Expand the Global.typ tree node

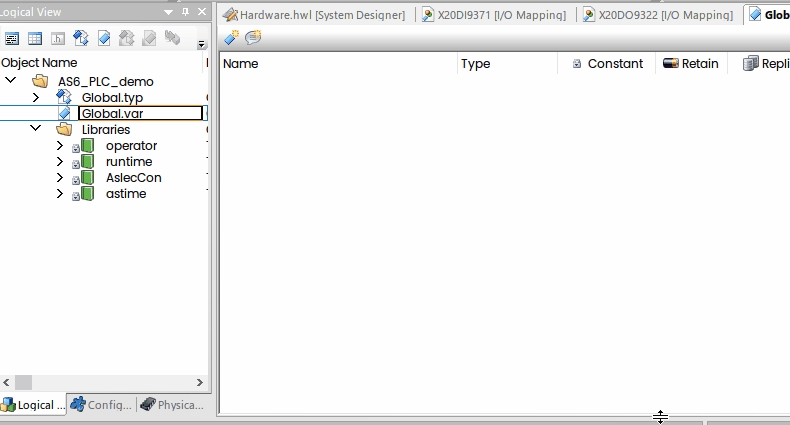pos(36,97)
